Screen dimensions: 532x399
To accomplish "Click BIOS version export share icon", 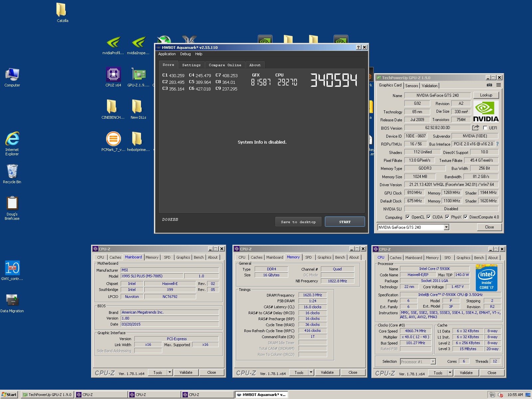I will 476,128.
